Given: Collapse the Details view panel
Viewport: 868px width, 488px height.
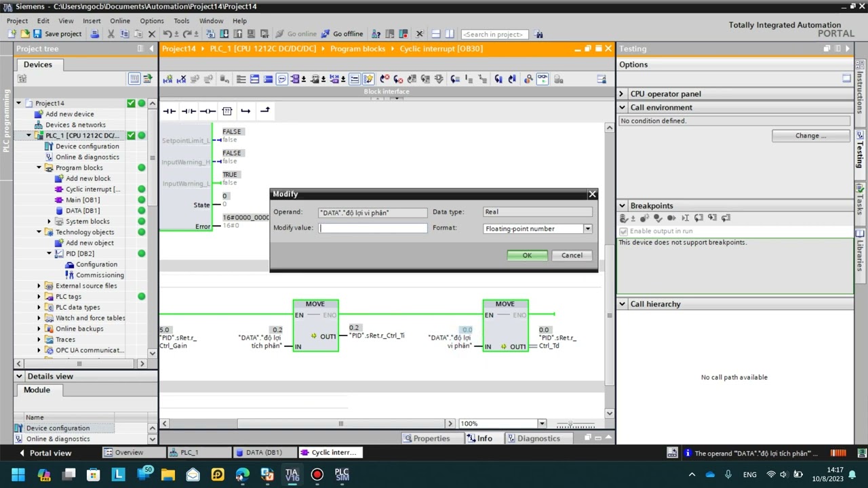Looking at the screenshot, I should tap(20, 376).
